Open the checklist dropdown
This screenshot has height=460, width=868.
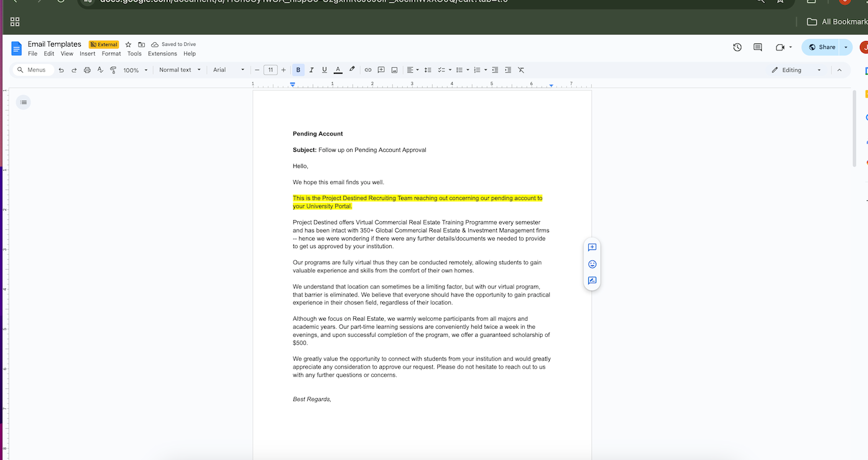(445, 70)
